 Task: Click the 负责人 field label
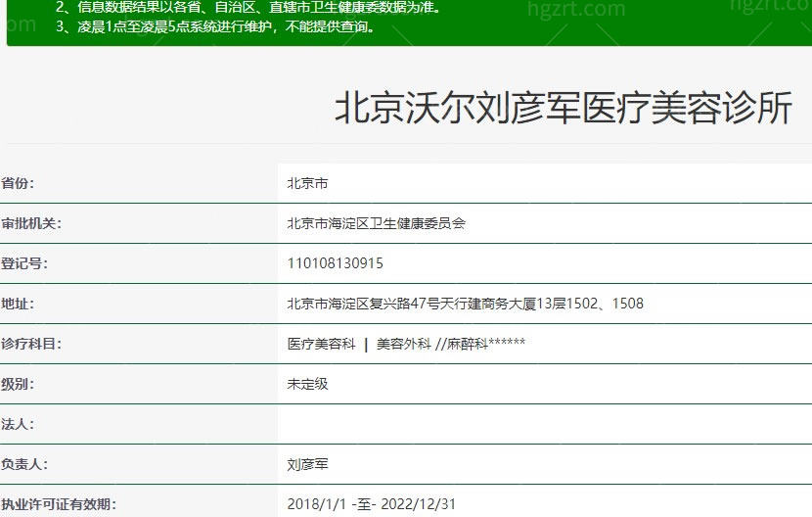(23, 464)
